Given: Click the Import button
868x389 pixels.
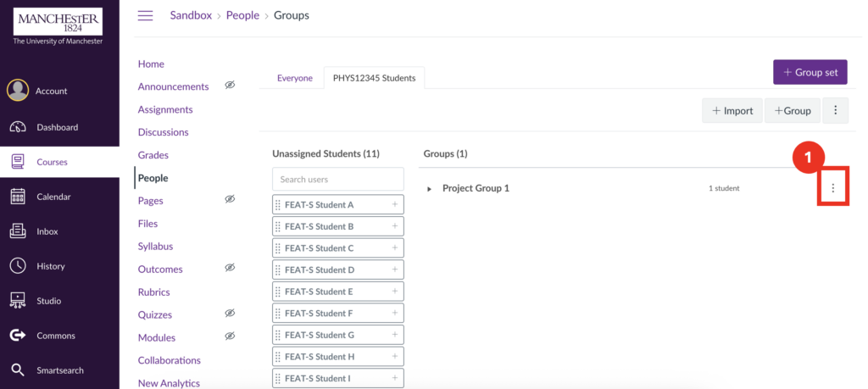Looking at the screenshot, I should coord(732,110).
